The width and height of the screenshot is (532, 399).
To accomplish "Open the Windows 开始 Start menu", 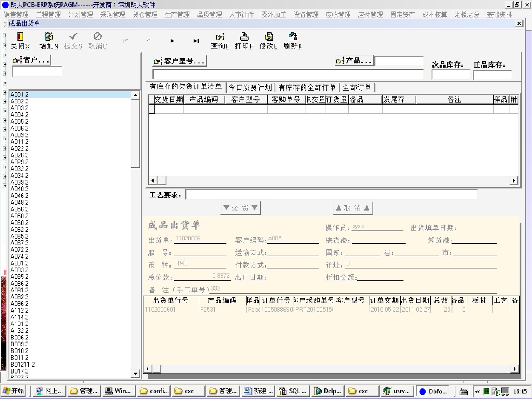I will [x=14, y=391].
